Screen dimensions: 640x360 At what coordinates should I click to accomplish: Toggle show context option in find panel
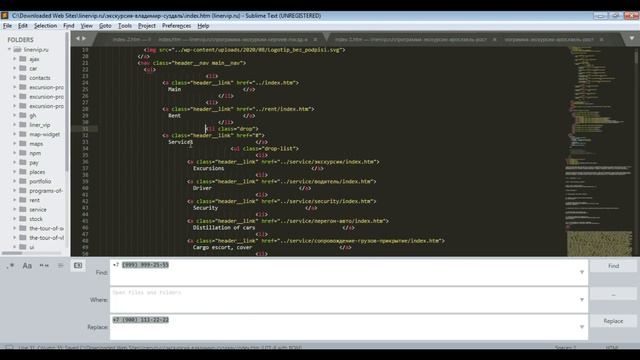click(x=61, y=266)
